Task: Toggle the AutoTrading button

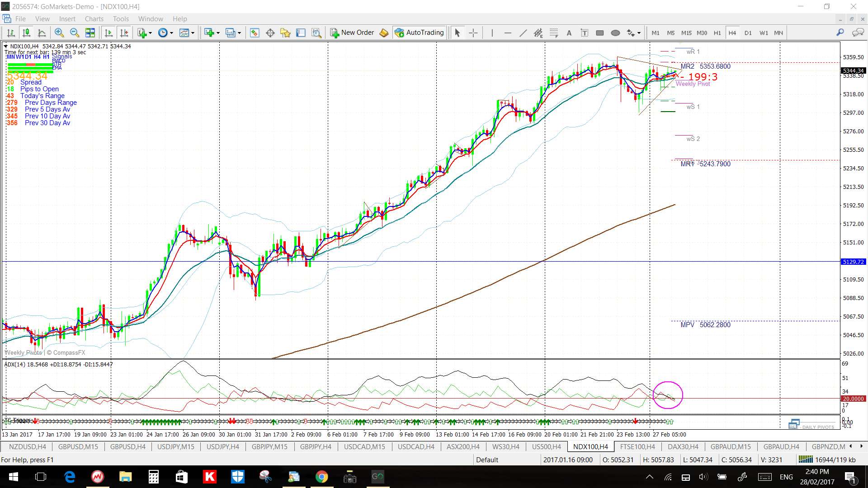Action: (x=420, y=33)
